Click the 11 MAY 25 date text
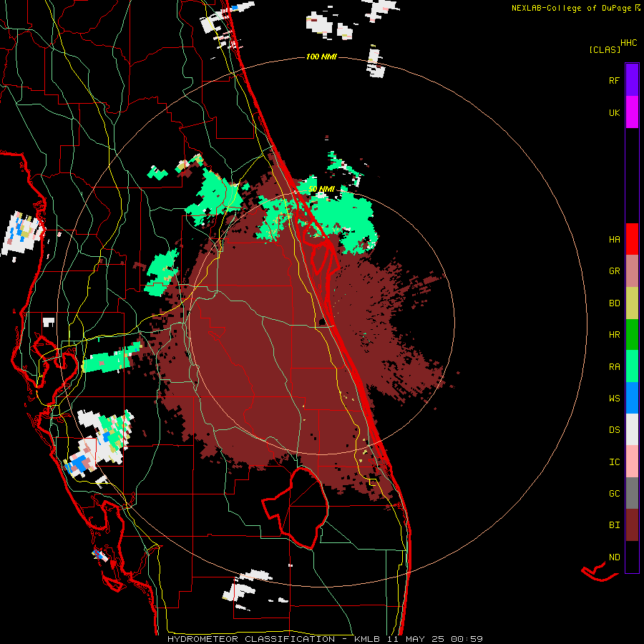 coord(417,639)
